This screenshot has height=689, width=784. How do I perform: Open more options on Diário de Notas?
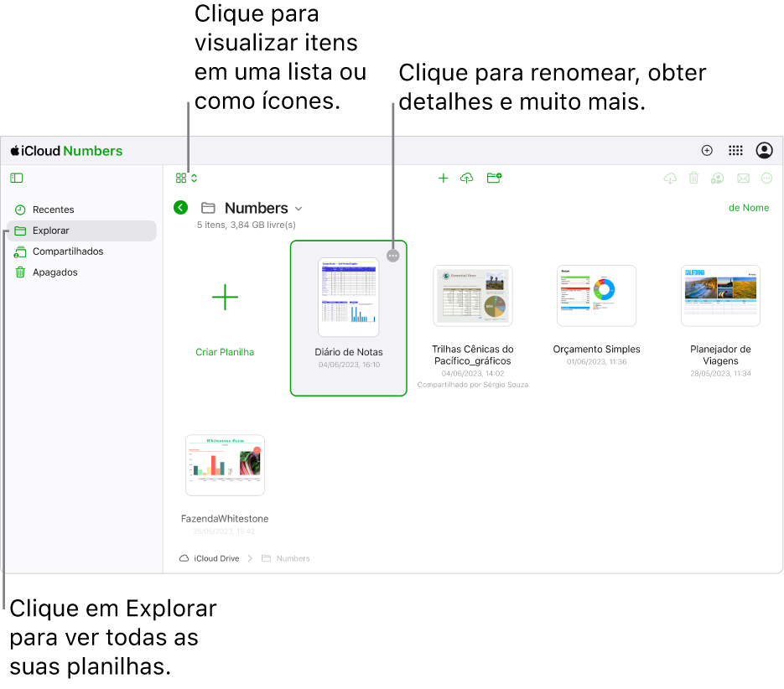393,256
